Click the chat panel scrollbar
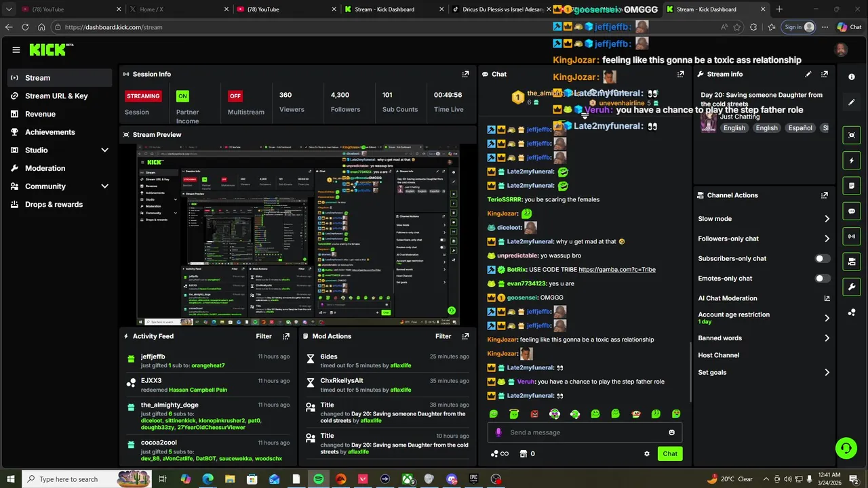This screenshot has height=488, width=868. point(690,371)
